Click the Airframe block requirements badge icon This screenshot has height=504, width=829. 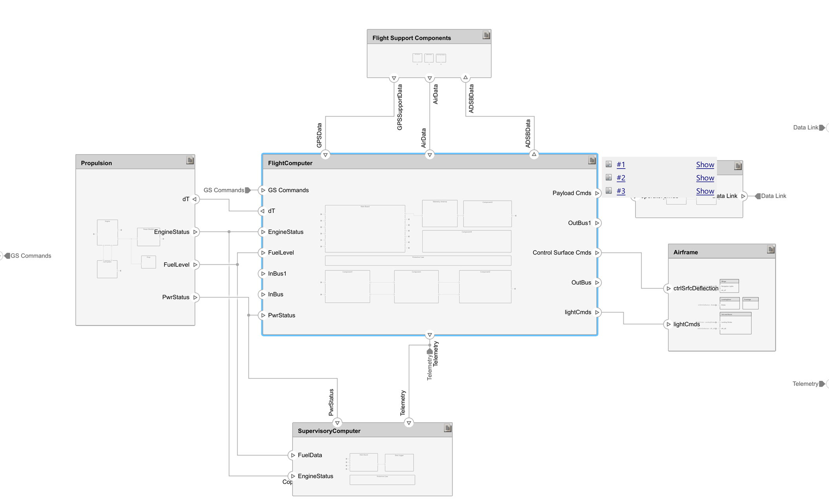(x=771, y=249)
